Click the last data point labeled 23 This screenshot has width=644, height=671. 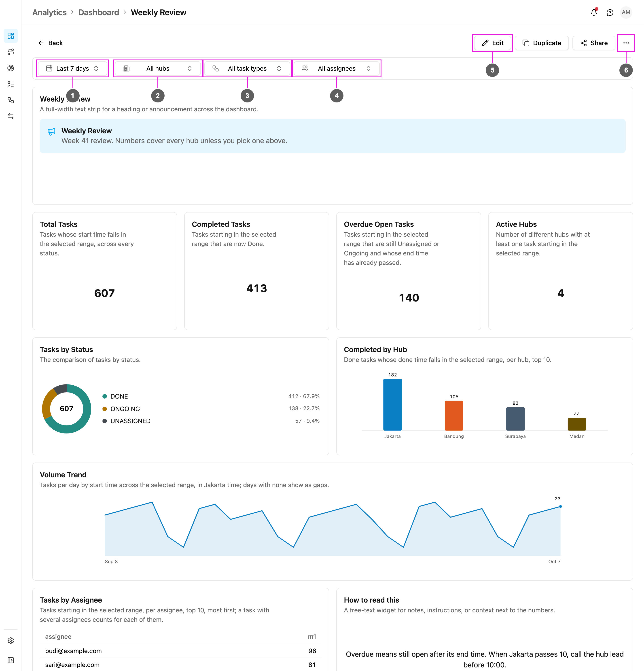(560, 506)
